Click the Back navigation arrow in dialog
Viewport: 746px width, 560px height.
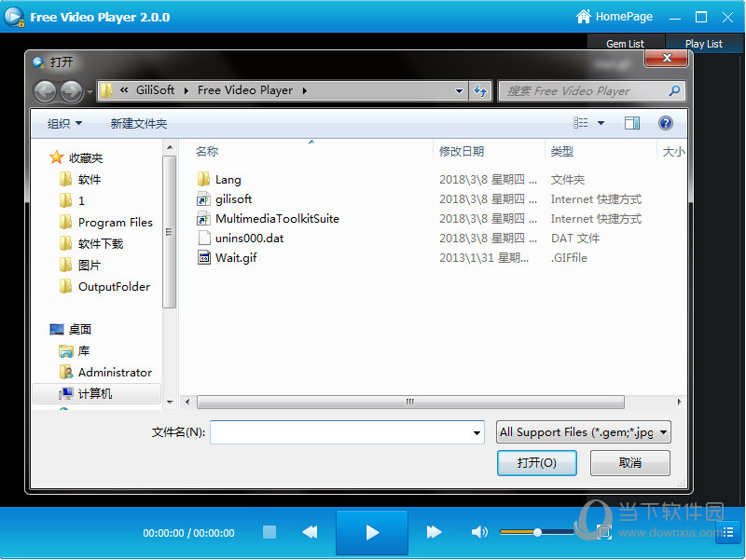[45, 90]
